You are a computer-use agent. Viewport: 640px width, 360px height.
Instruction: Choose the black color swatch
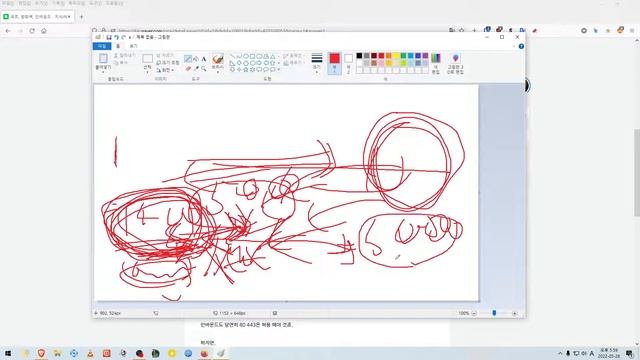[359, 56]
